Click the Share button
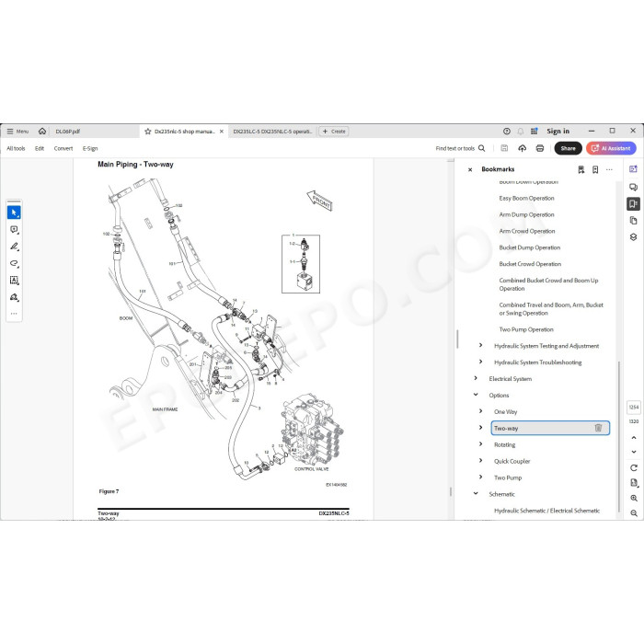644x644 pixels. coord(568,148)
